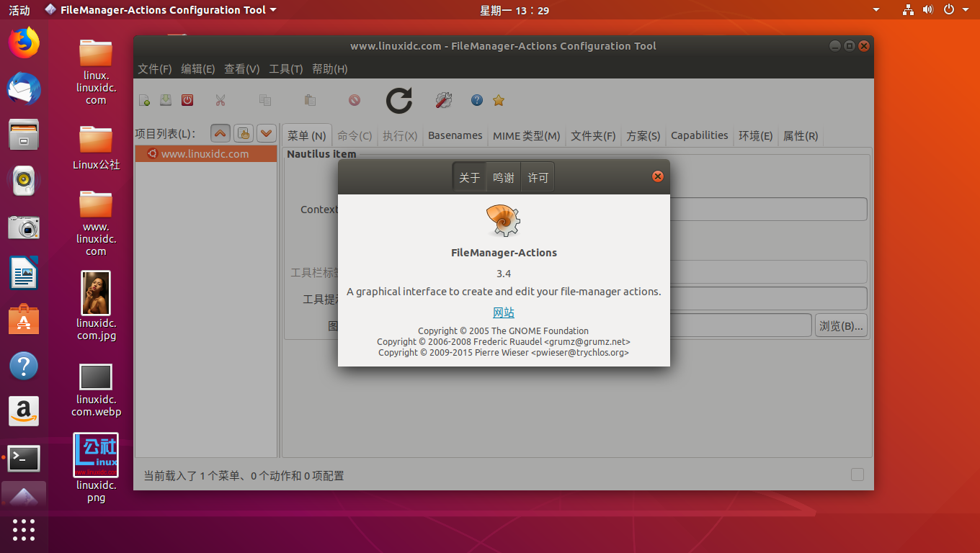Open the 网站 link in About dialog
980x553 pixels.
point(504,313)
